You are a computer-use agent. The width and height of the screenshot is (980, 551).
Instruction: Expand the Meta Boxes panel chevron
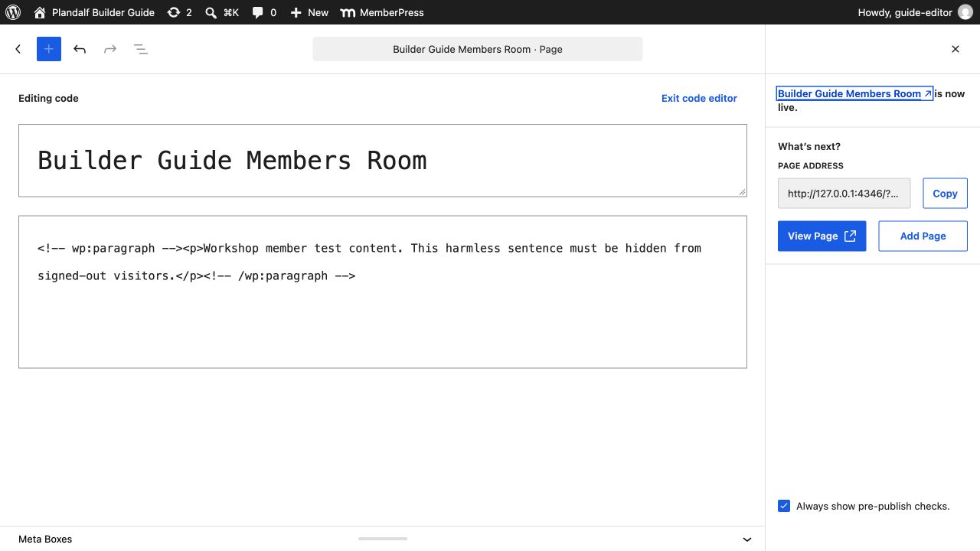coord(747,540)
